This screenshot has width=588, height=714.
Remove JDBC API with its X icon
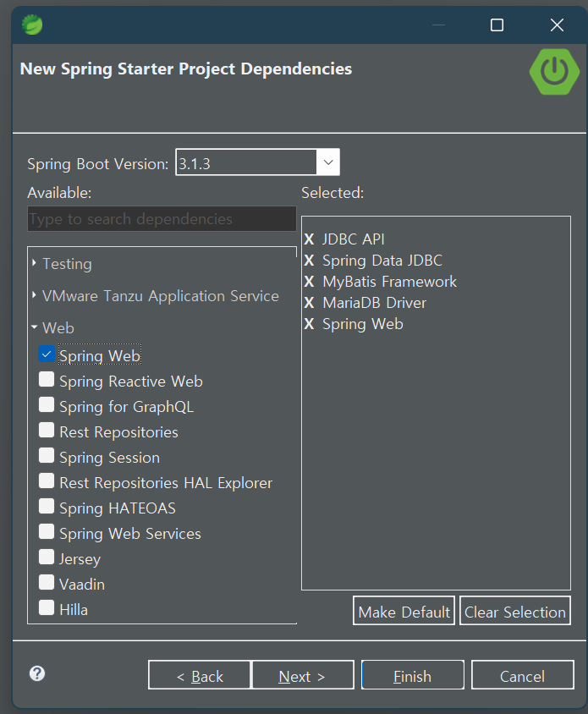(310, 239)
